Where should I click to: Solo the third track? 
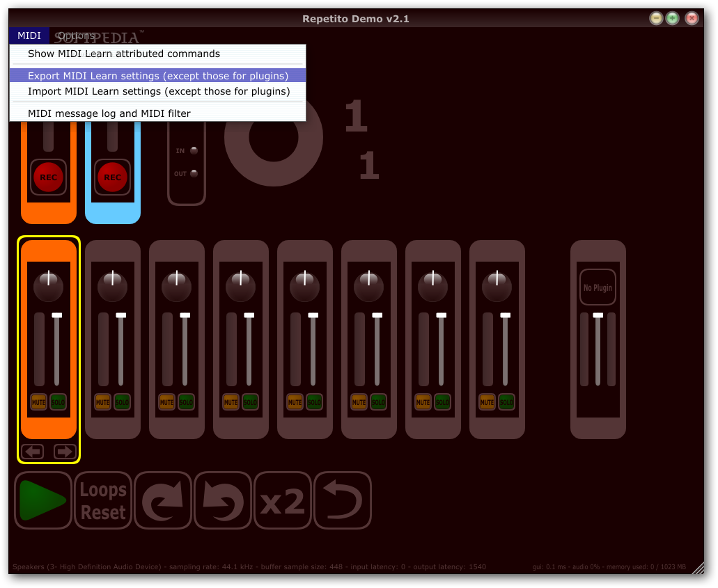click(186, 402)
